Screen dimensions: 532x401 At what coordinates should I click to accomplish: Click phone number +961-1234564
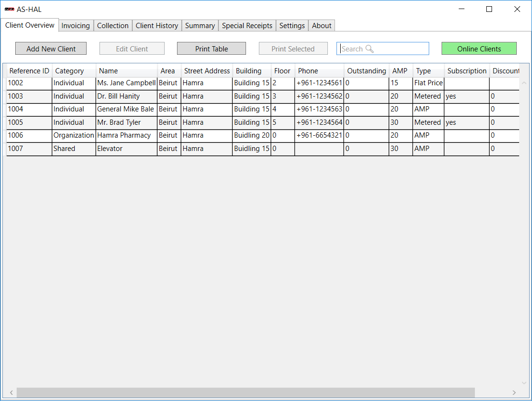pos(319,122)
